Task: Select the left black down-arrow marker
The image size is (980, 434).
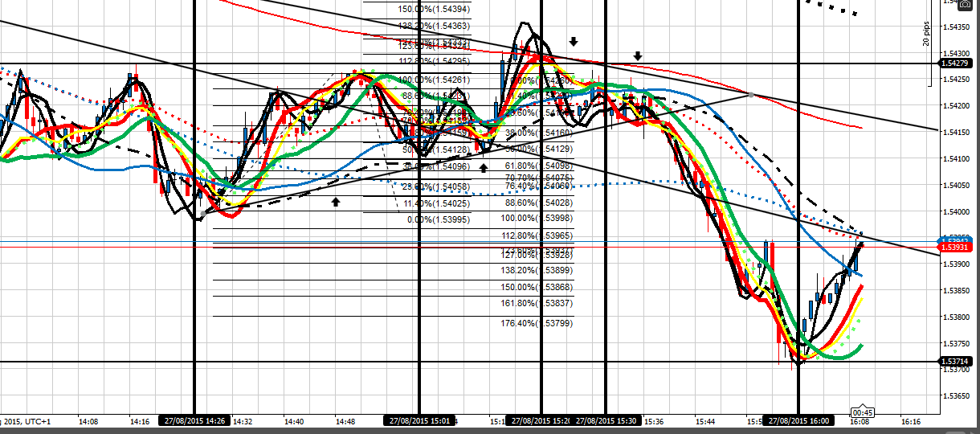Action: (574, 41)
